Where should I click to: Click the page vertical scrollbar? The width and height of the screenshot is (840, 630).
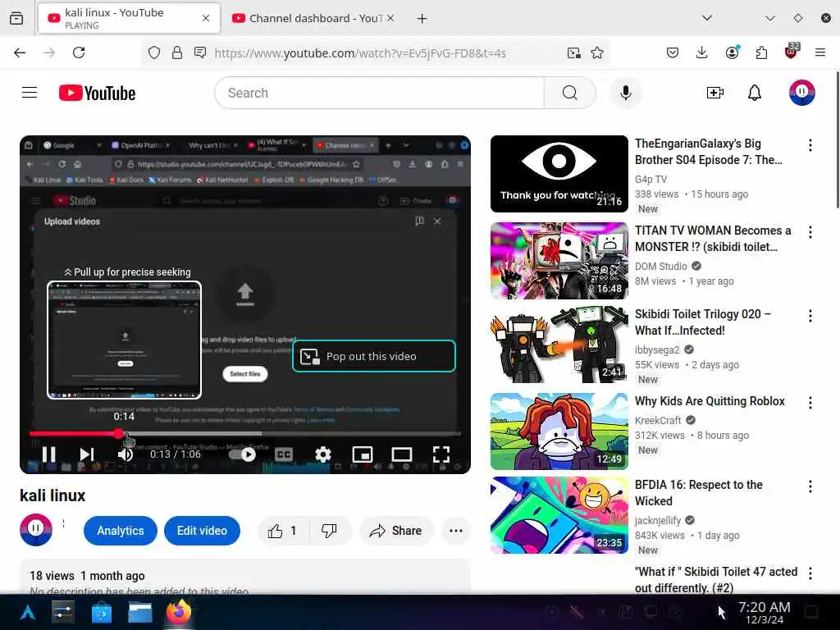[x=837, y=139]
